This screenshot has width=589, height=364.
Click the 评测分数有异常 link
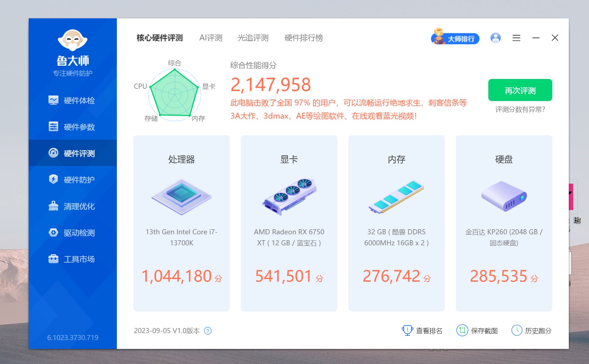click(x=520, y=109)
